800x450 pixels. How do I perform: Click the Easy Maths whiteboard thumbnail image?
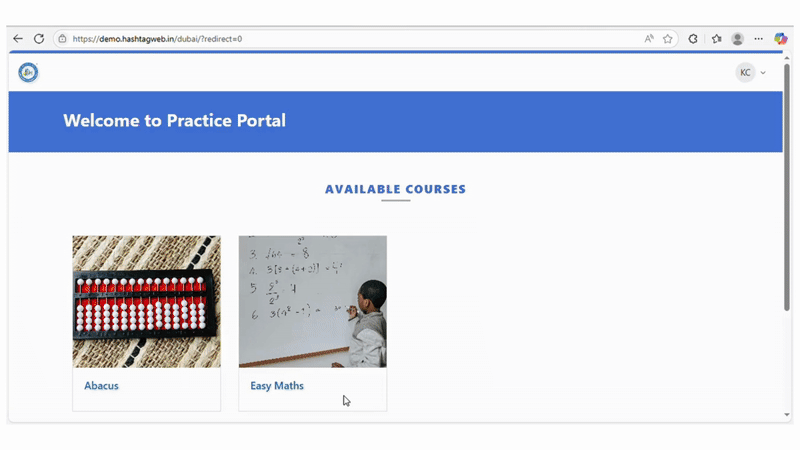click(x=313, y=302)
